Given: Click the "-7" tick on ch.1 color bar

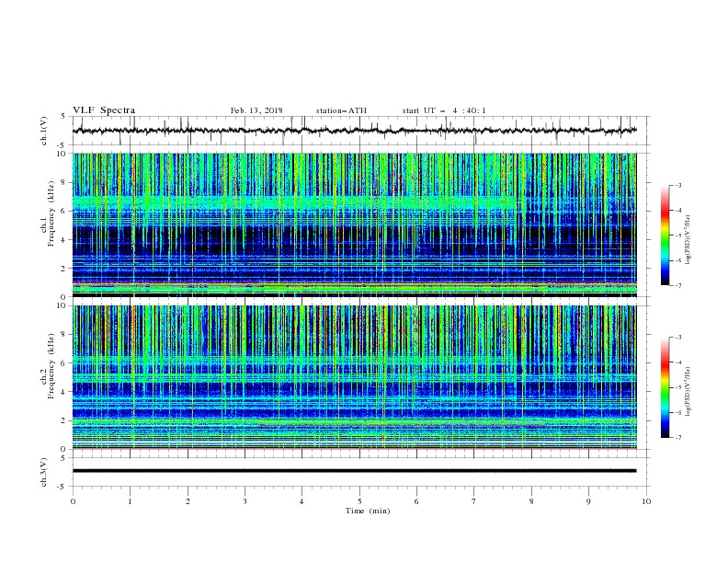Looking at the screenshot, I should [x=677, y=286].
